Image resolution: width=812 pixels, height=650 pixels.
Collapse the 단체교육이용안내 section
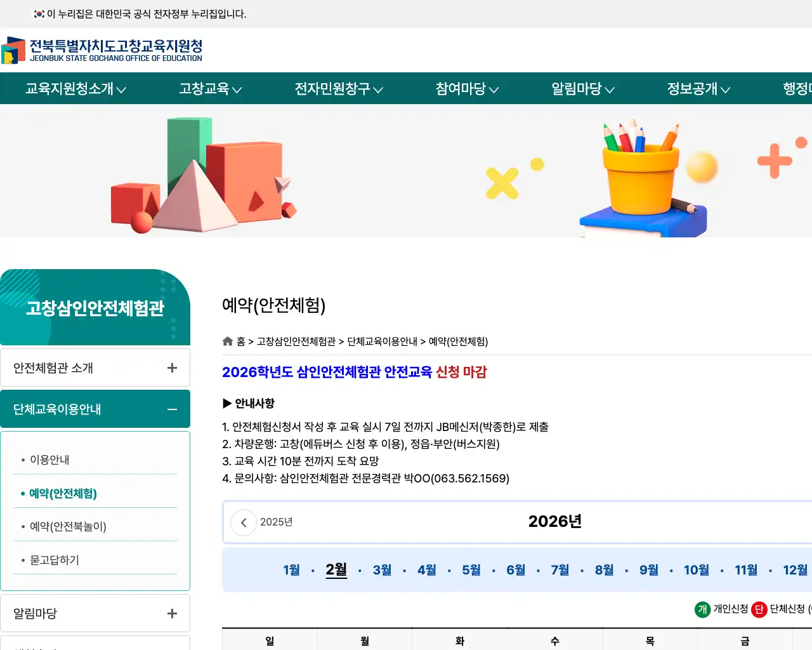171,409
